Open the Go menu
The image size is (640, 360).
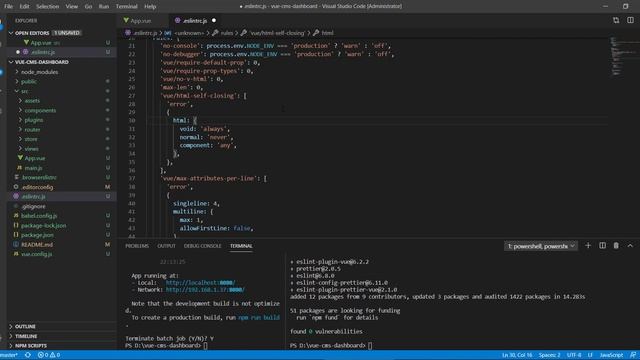pyautogui.click(x=88, y=7)
